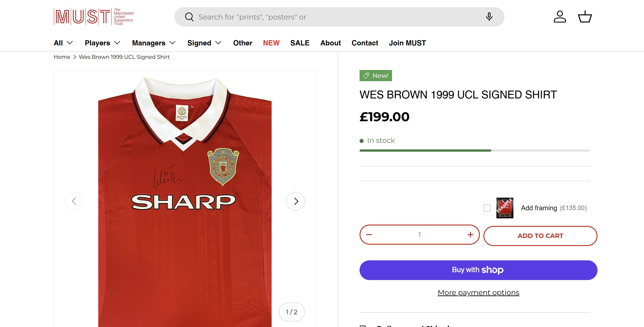The width and height of the screenshot is (644, 327).
Task: Go to previous product image arrow
Action: [74, 201]
